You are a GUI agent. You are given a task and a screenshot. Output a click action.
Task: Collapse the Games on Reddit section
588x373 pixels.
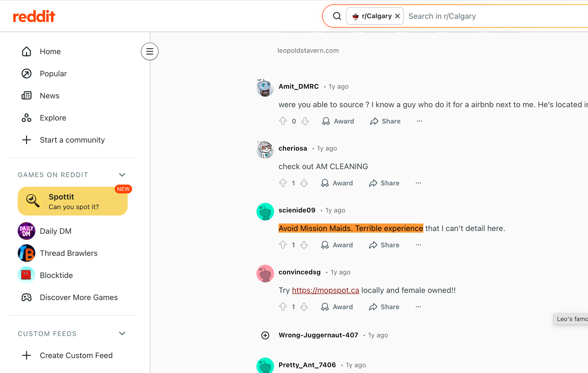point(122,175)
